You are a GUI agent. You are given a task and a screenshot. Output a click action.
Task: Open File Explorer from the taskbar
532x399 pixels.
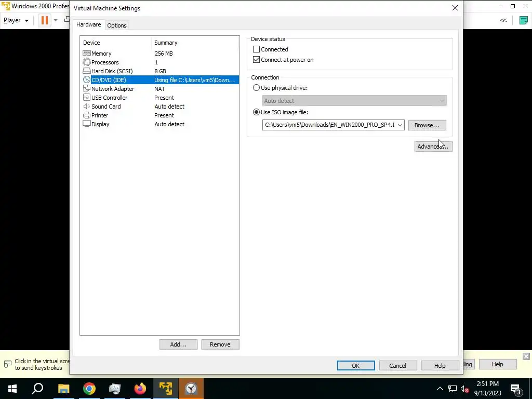[x=63, y=389]
